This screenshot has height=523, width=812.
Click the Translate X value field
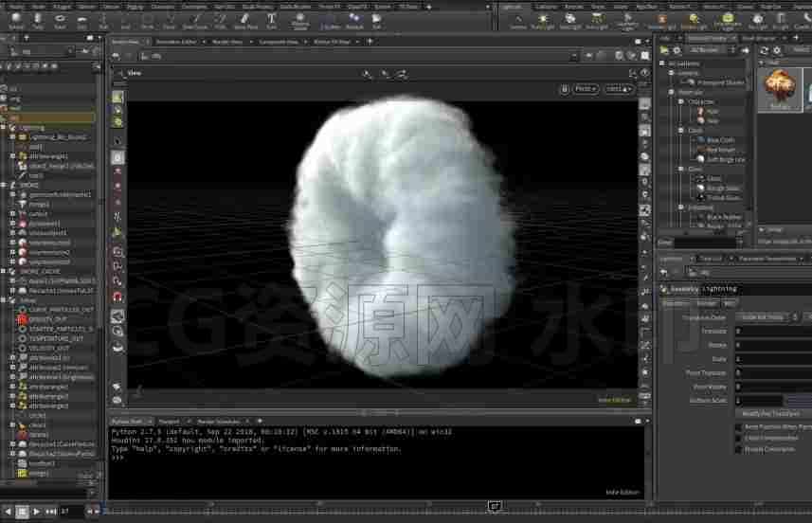click(773, 331)
